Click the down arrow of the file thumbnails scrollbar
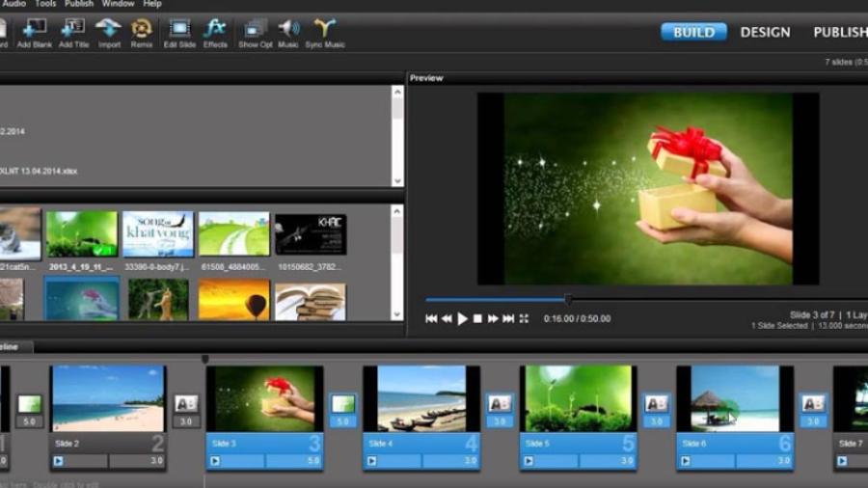This screenshot has height=488, width=868. tap(397, 314)
